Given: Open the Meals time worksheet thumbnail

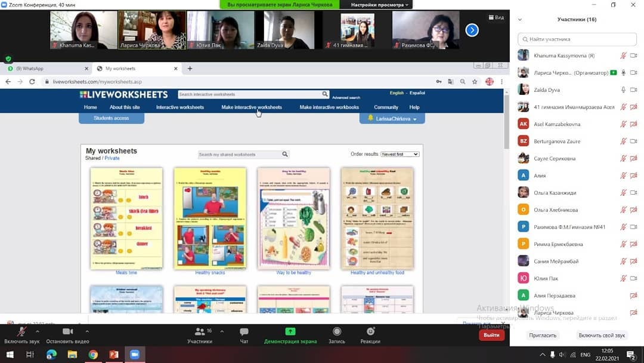Looking at the screenshot, I should pos(126,219).
